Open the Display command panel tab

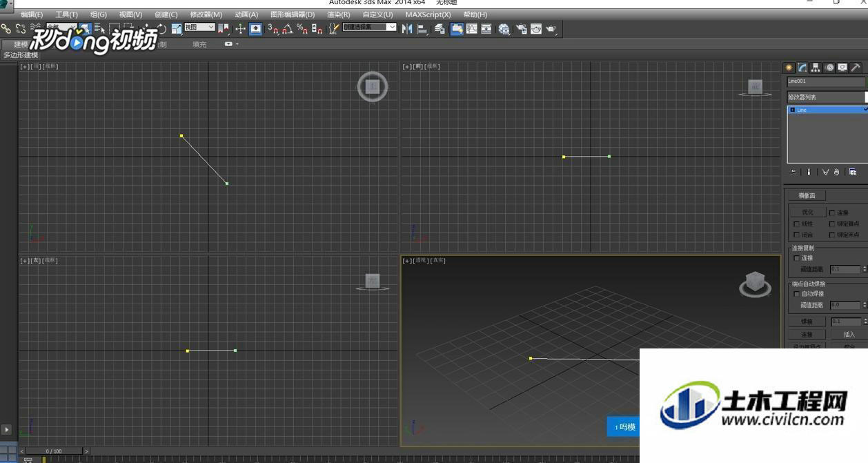coord(842,68)
